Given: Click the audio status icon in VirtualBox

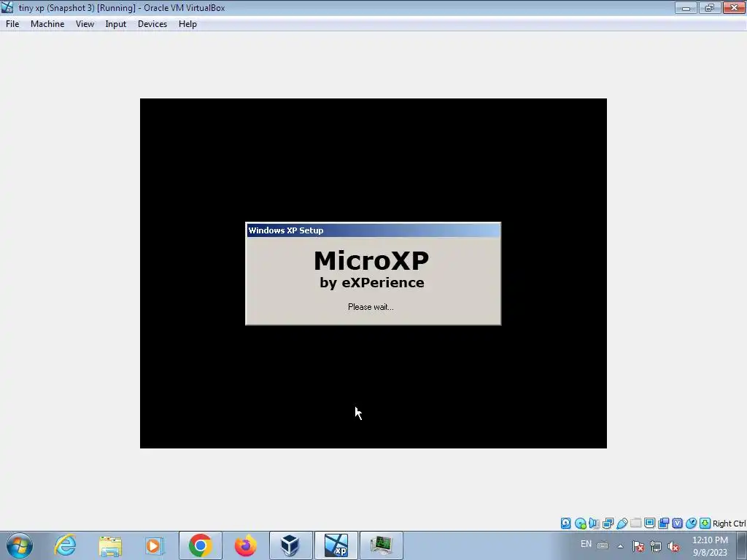Looking at the screenshot, I should tap(594, 524).
